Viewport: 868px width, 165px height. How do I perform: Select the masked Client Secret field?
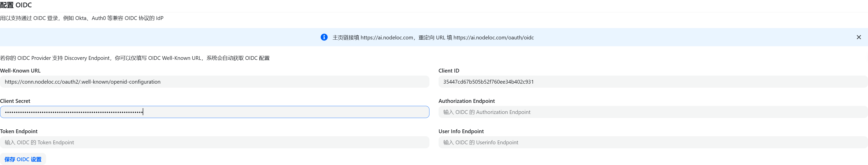(x=215, y=112)
